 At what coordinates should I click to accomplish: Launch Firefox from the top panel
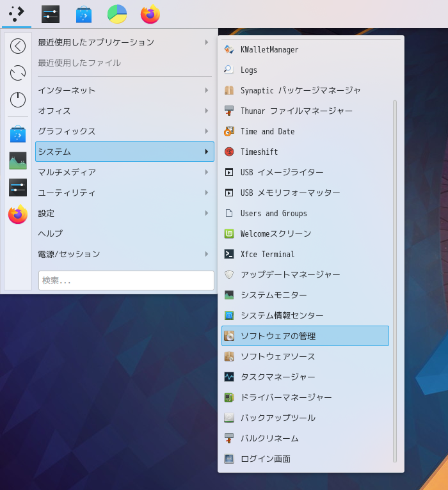click(150, 14)
